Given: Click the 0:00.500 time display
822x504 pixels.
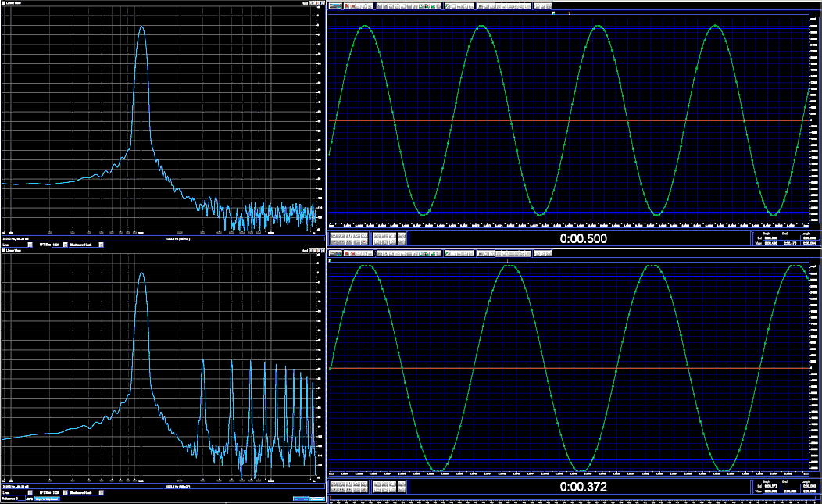Looking at the screenshot, I should click(x=583, y=238).
